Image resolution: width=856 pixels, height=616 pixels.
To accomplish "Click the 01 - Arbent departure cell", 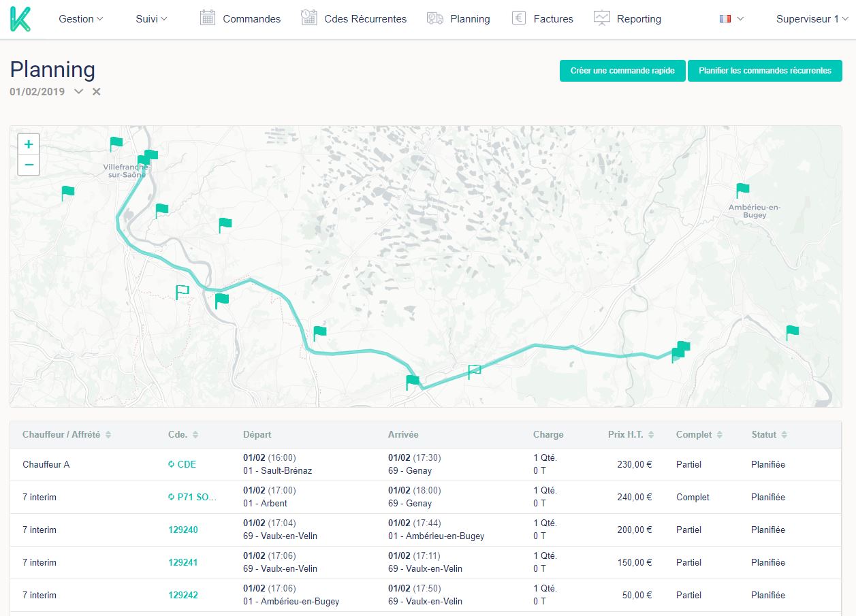I will pos(265,503).
